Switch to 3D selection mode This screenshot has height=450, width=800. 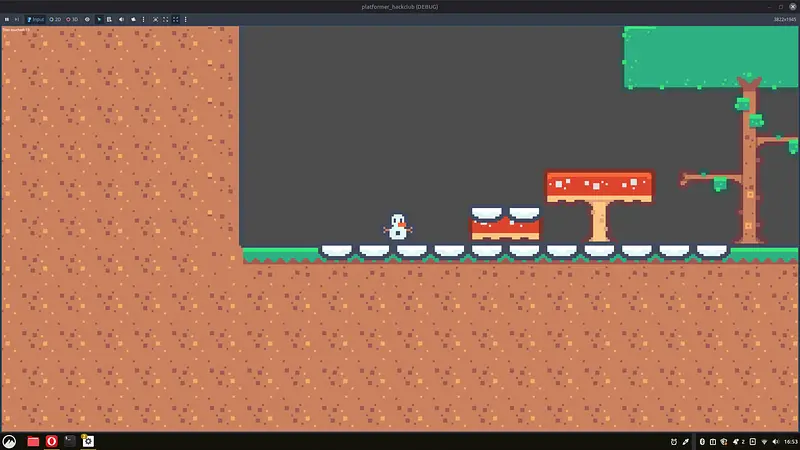(x=72, y=19)
